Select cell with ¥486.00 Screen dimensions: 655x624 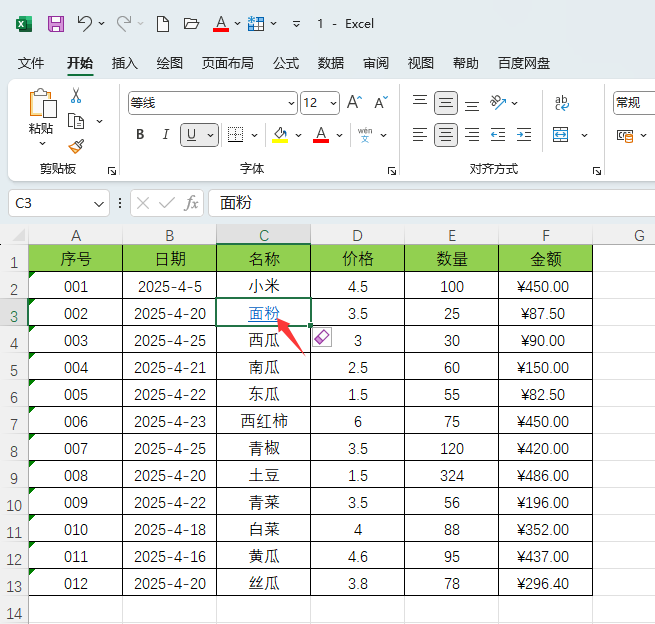[x=546, y=475]
